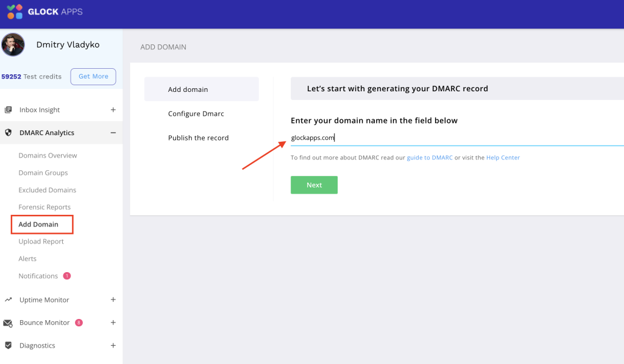Expand the Uptime Monitor section

pyautogui.click(x=113, y=300)
